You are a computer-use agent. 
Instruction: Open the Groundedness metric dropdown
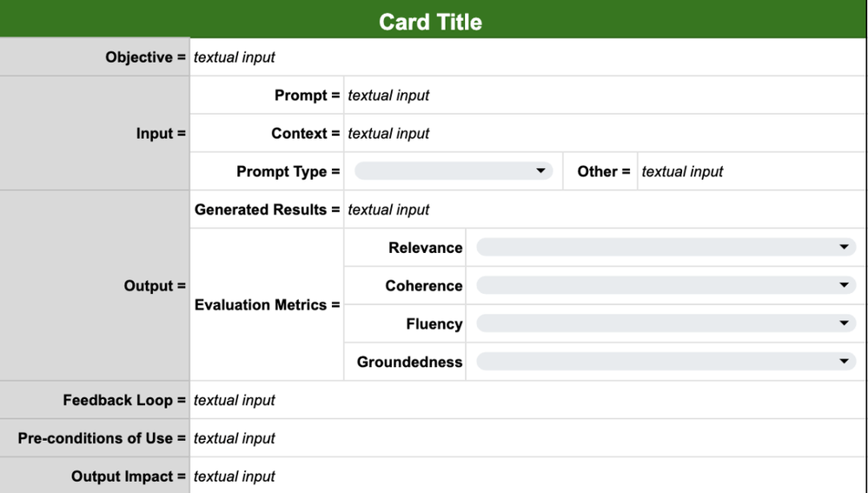tap(666, 362)
